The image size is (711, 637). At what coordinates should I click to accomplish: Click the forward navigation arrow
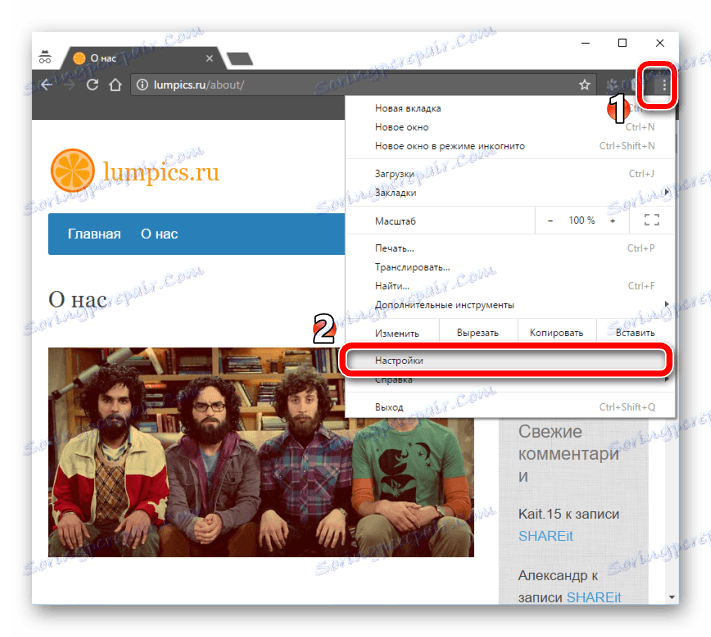pyautogui.click(x=69, y=85)
